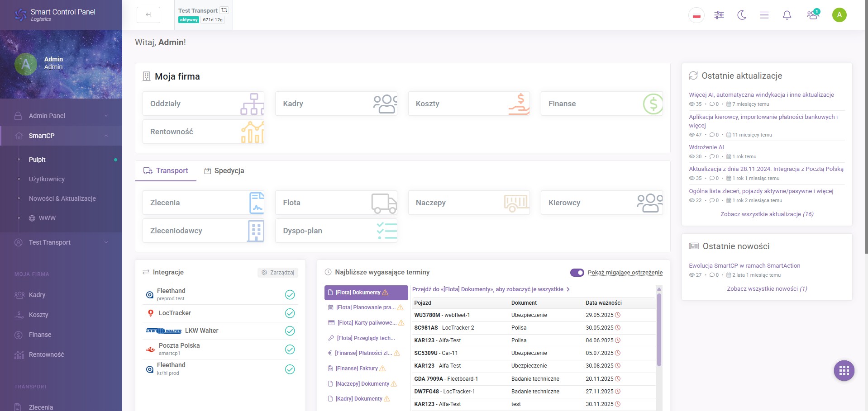Click switch icon next to Test Transport
Image resolution: width=868 pixels, height=411 pixels.
tap(224, 10)
